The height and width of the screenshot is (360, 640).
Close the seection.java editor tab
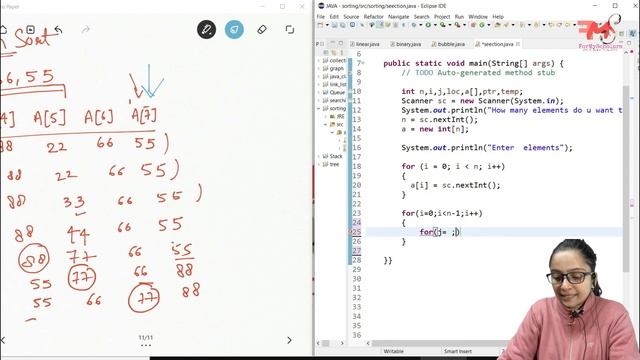(x=518, y=44)
